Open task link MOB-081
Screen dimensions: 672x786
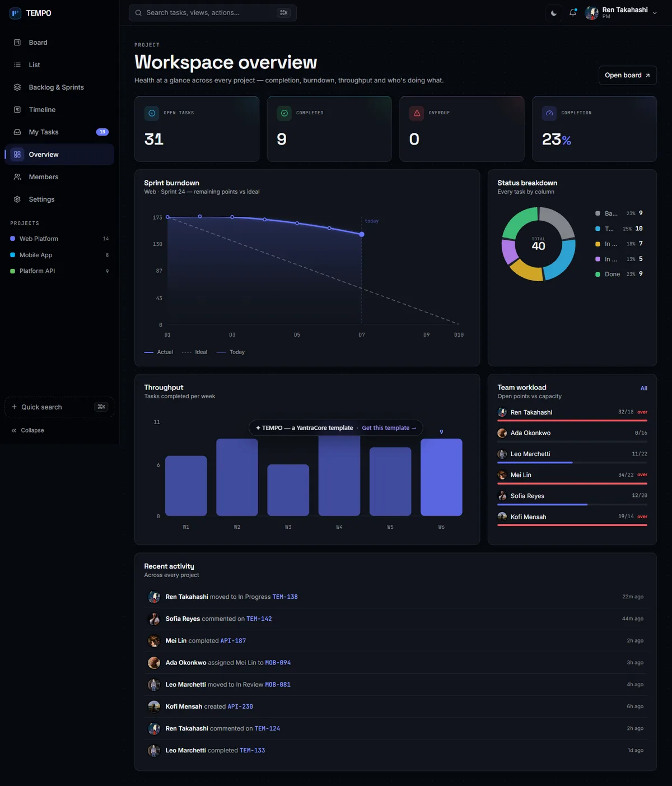click(x=278, y=685)
